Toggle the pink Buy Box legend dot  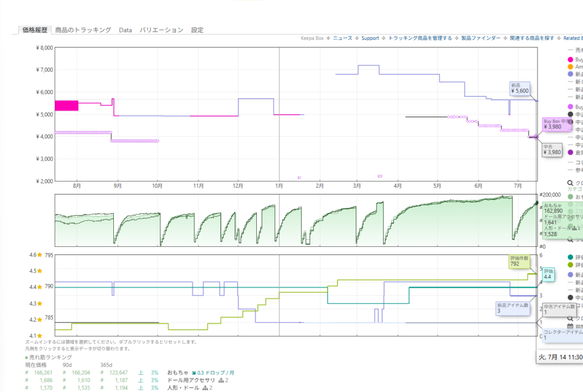pyautogui.click(x=570, y=59)
